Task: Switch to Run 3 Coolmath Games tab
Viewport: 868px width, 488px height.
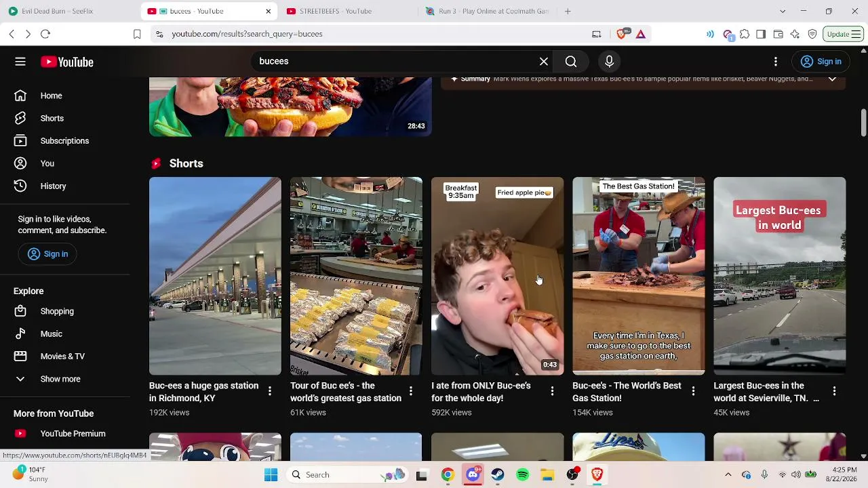Action: pos(487,11)
